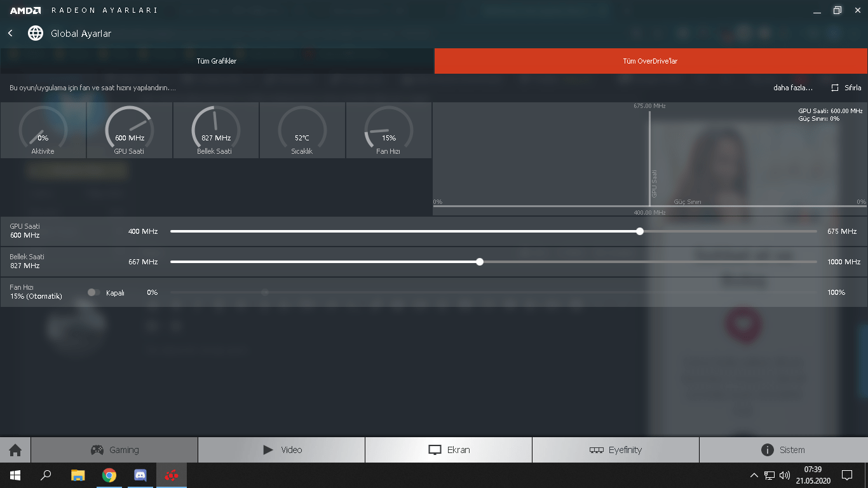
Task: Click the Gaming controller icon
Action: (97, 450)
